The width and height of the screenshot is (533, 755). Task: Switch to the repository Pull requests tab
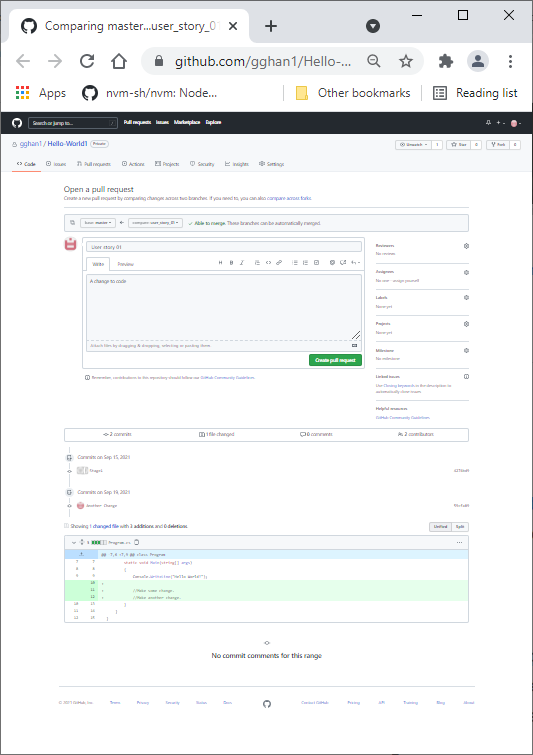94,164
